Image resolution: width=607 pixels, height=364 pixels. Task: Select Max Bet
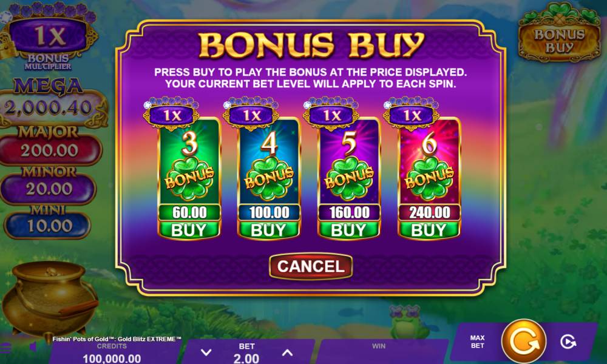pyautogui.click(x=477, y=342)
